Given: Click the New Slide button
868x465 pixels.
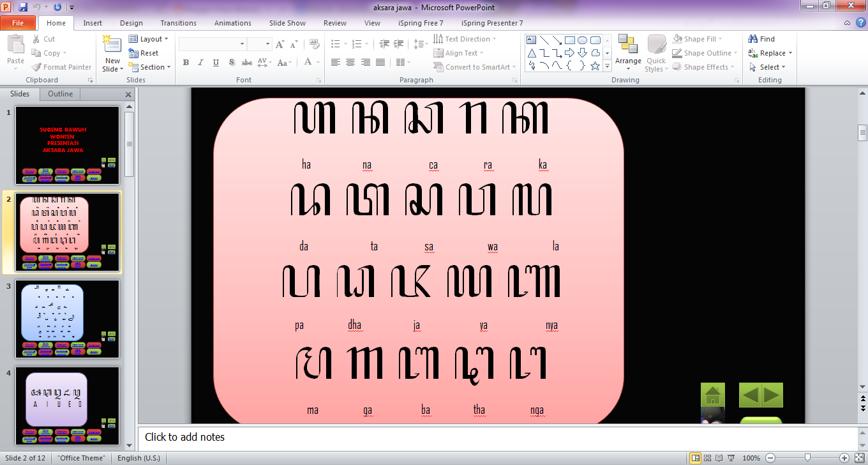Looking at the screenshot, I should [112, 54].
